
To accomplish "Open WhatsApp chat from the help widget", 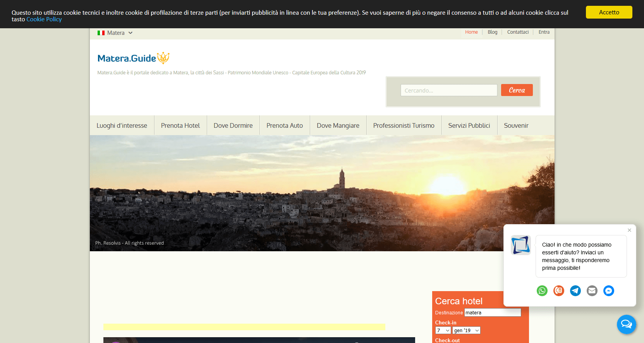I will point(542,291).
